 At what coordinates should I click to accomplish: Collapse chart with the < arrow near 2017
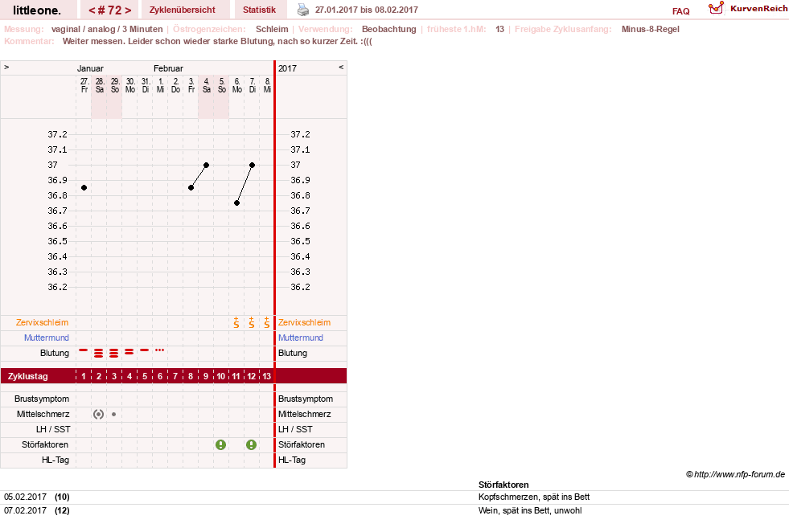tap(341, 67)
